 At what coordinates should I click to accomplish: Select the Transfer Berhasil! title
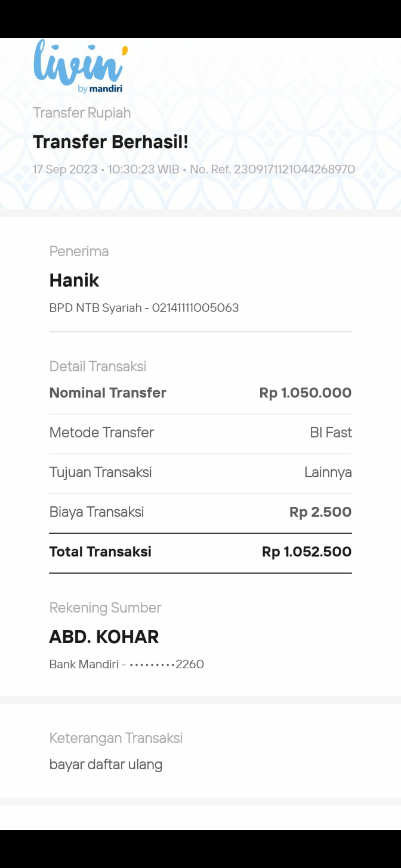tap(111, 142)
